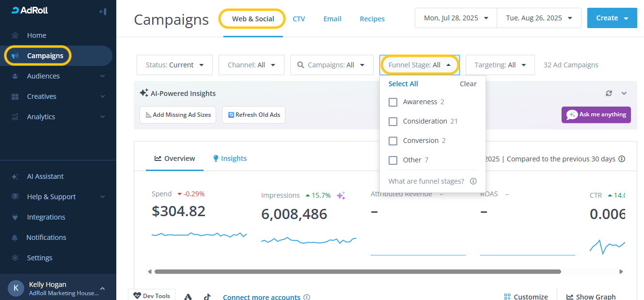Expand the Targeting: All filter dropdown

(x=500, y=65)
